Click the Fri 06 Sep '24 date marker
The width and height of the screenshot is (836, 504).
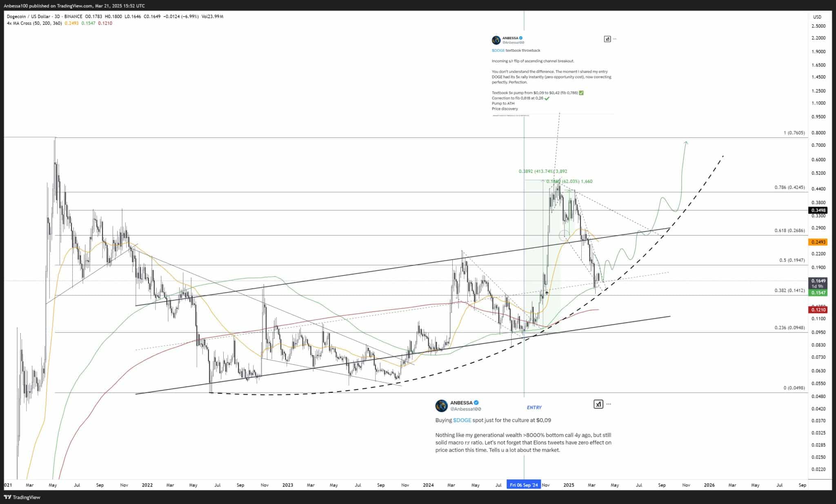point(524,485)
